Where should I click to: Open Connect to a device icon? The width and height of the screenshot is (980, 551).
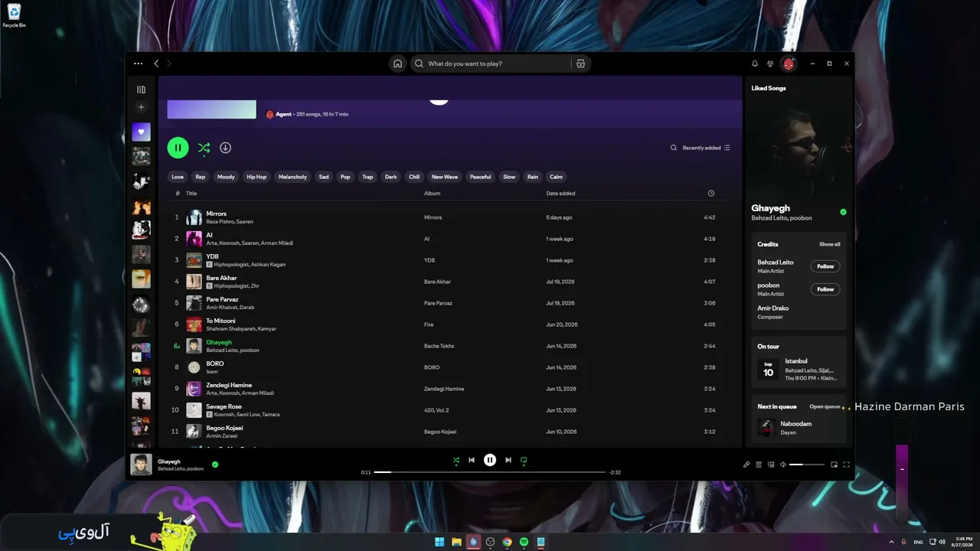pyautogui.click(x=771, y=465)
